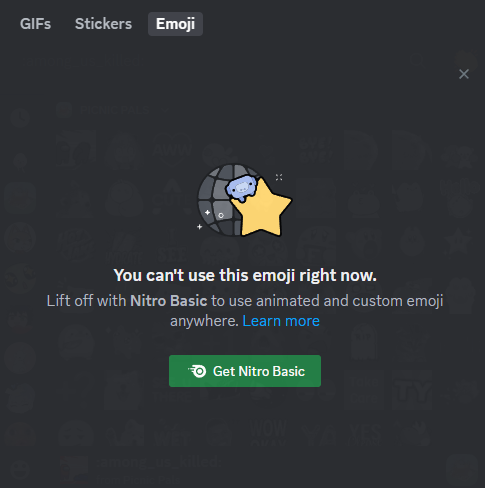Screen dimensions: 485x488
Task: Open the Stickers tab
Action: [x=103, y=24]
